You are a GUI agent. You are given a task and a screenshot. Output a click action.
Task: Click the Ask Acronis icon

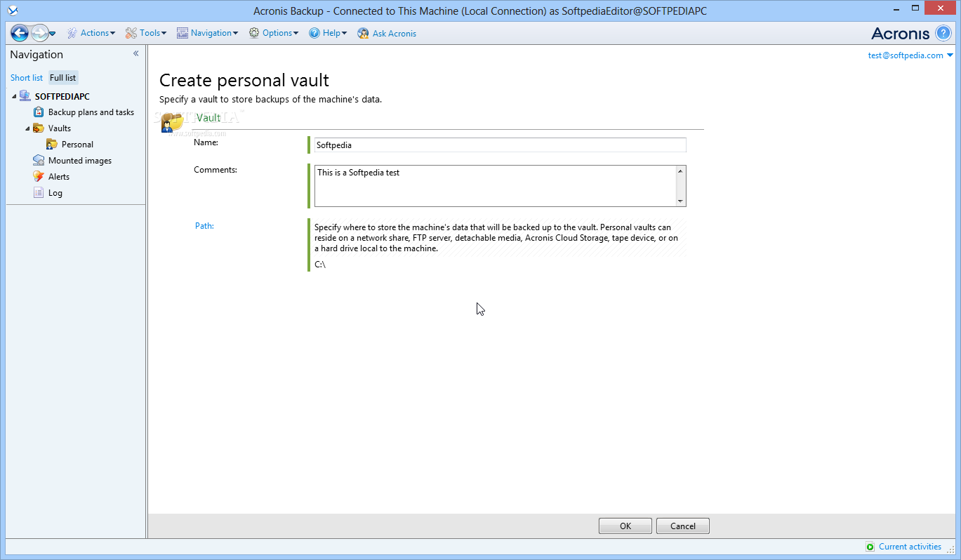coord(363,33)
